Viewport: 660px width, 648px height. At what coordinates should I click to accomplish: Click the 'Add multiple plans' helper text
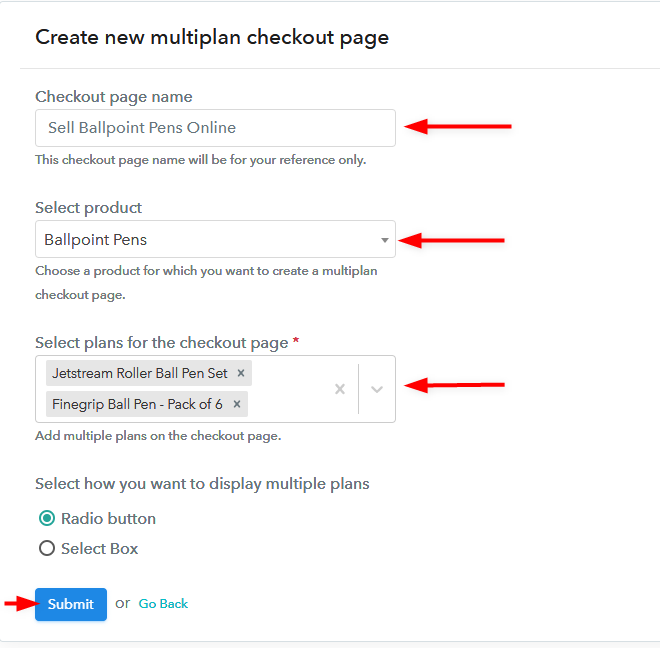(x=158, y=436)
